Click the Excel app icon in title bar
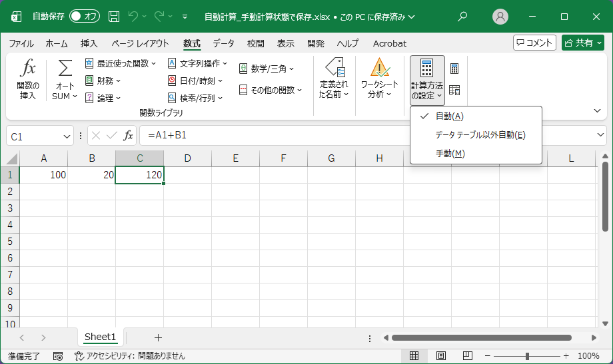Screen dimensions: 613x364 (16, 17)
